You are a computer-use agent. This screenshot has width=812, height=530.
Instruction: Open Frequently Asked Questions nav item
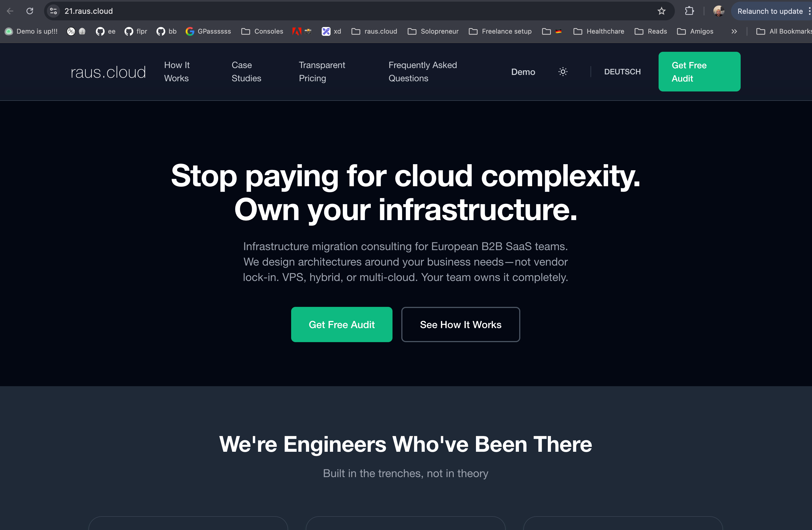point(422,72)
